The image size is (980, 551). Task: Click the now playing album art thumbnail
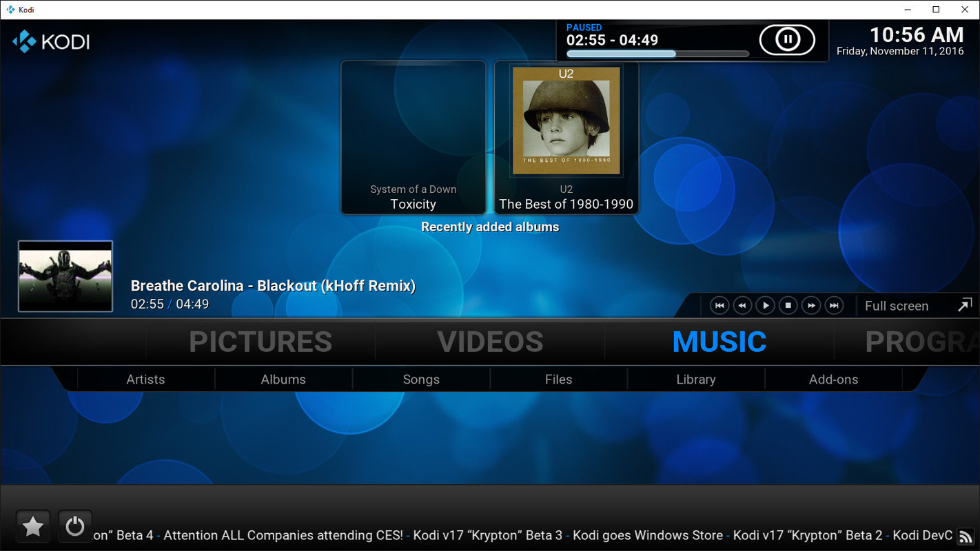point(65,276)
